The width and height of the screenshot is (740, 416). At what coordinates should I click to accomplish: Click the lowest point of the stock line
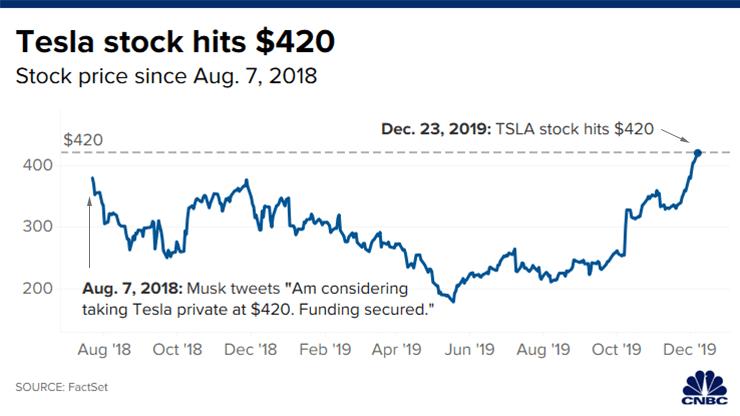pyautogui.click(x=453, y=301)
